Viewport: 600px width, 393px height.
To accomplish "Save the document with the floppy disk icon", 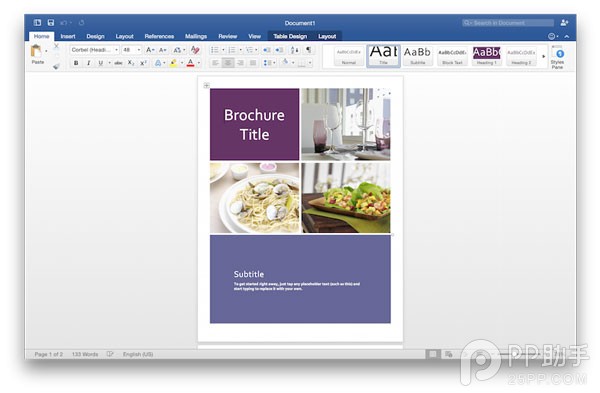I will tap(51, 23).
